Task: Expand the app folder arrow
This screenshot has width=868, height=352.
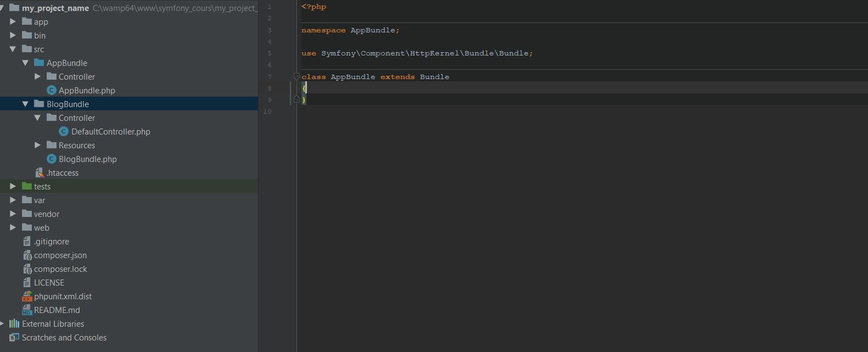Action: tap(13, 21)
